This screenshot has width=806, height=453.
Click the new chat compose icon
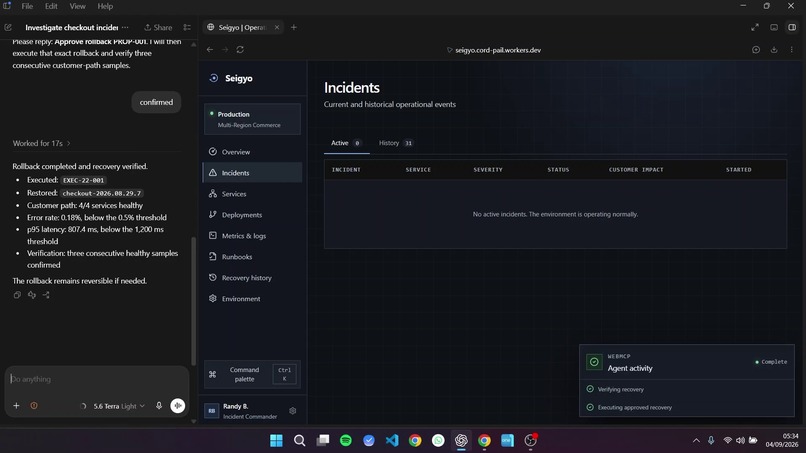(8, 27)
